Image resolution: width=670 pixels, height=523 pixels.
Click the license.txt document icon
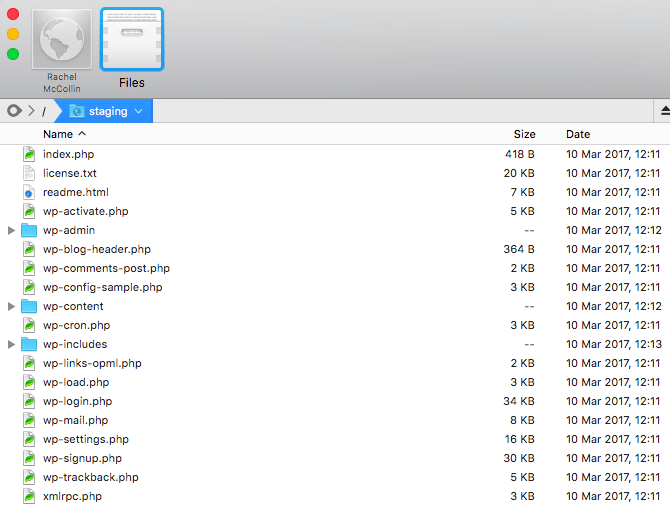(x=29, y=173)
